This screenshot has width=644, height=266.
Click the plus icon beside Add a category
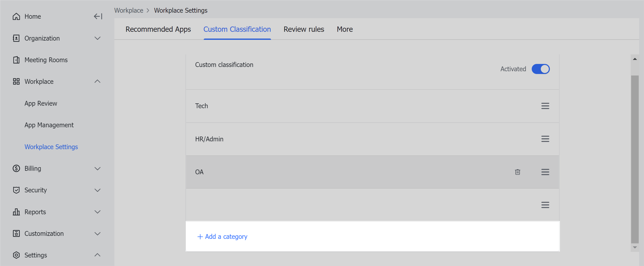point(200,237)
